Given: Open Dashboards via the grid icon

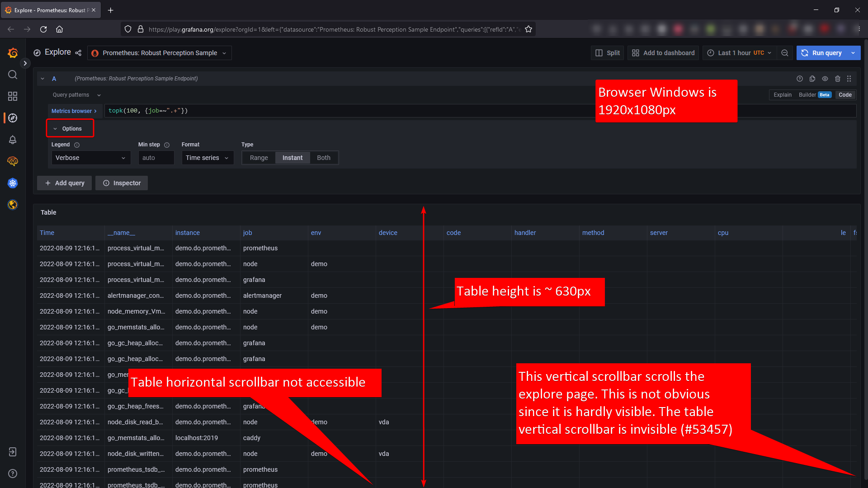Looking at the screenshot, I should tap(12, 96).
